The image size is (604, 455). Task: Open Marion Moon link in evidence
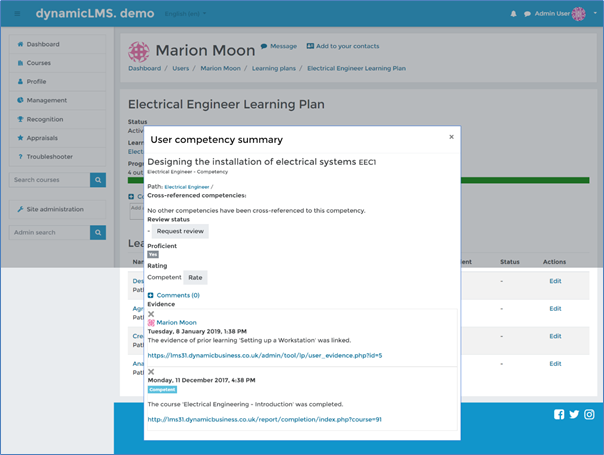coord(176,322)
